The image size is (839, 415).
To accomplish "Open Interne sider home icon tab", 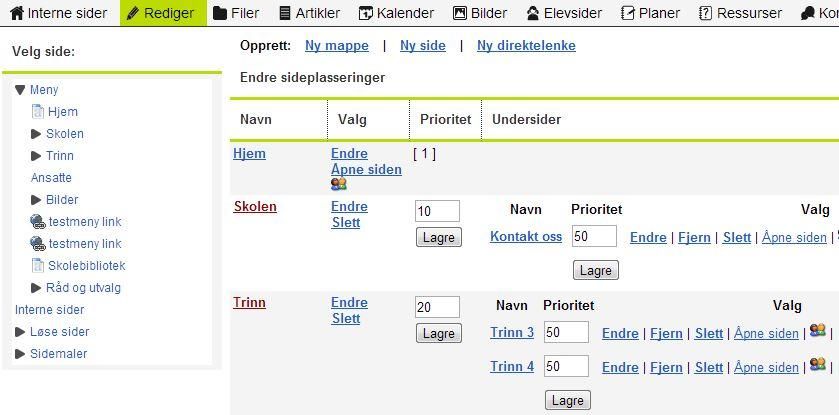I will pyautogui.click(x=59, y=13).
